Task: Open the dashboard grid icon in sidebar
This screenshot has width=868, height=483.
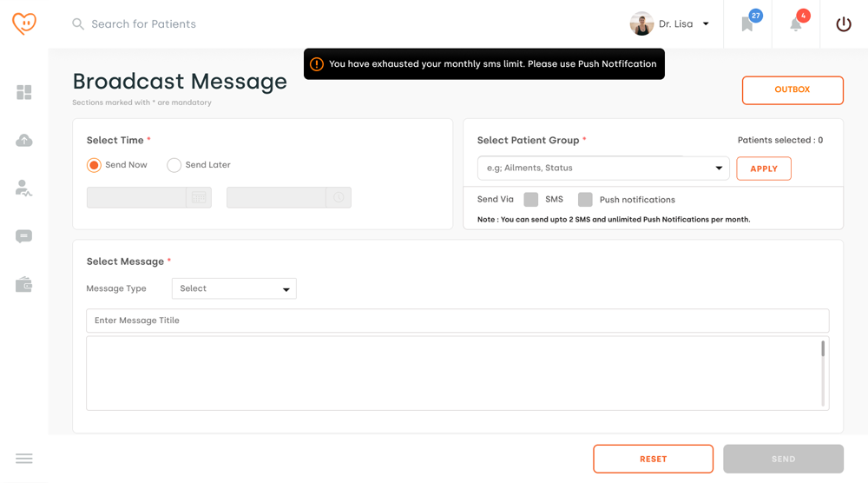Action: coord(24,92)
